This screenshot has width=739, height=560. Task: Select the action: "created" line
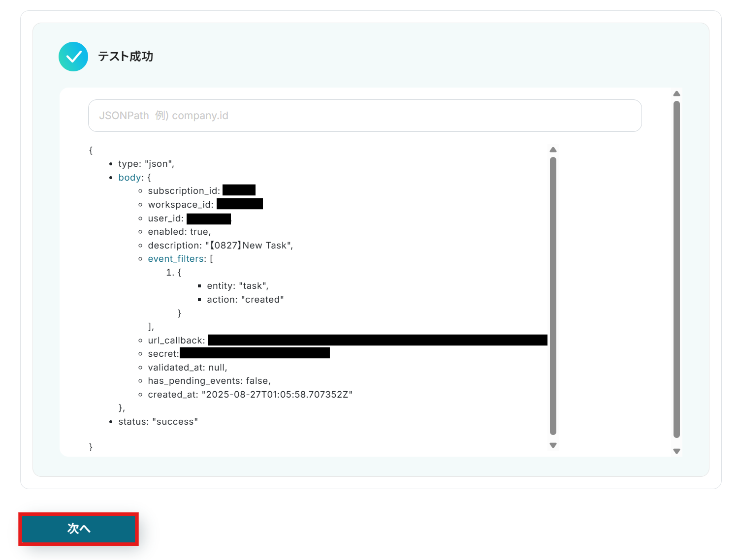click(x=245, y=300)
